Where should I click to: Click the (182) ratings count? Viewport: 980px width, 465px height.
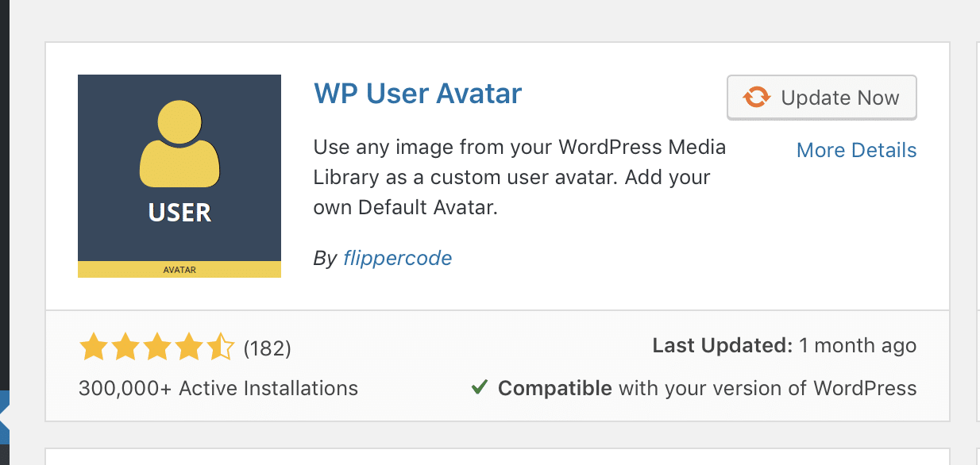tap(267, 348)
